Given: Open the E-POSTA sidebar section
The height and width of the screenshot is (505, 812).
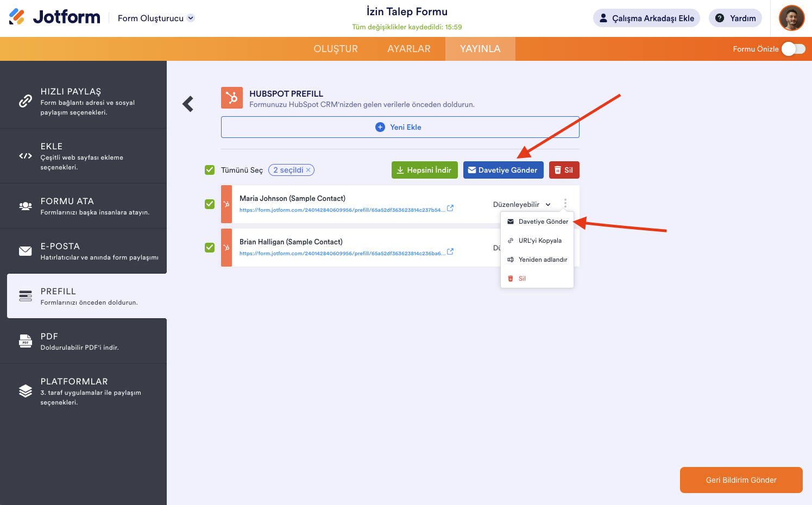Looking at the screenshot, I should (x=83, y=251).
